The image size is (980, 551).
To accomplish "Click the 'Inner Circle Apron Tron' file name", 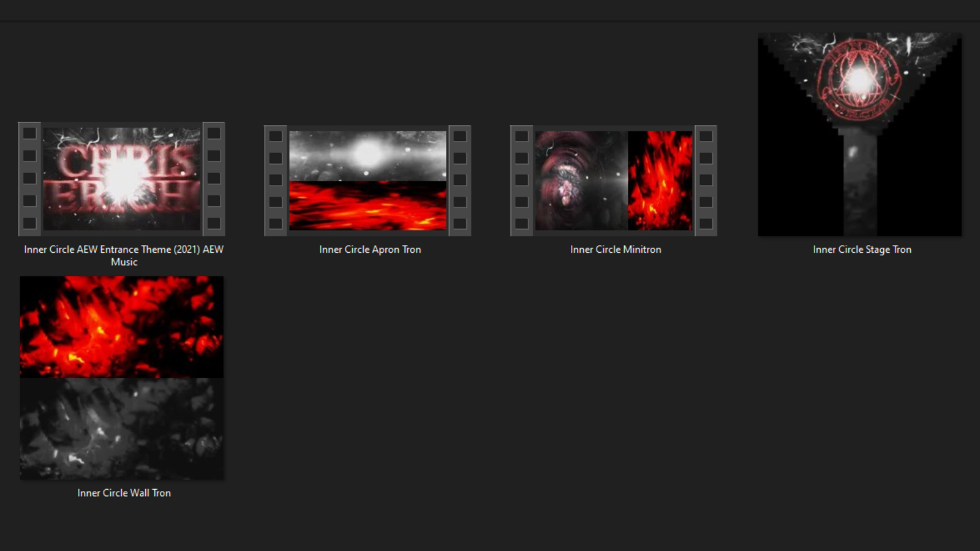I will point(370,249).
